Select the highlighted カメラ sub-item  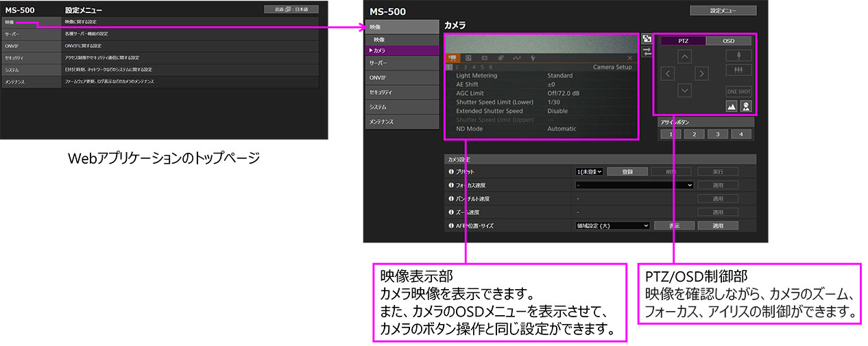(401, 51)
